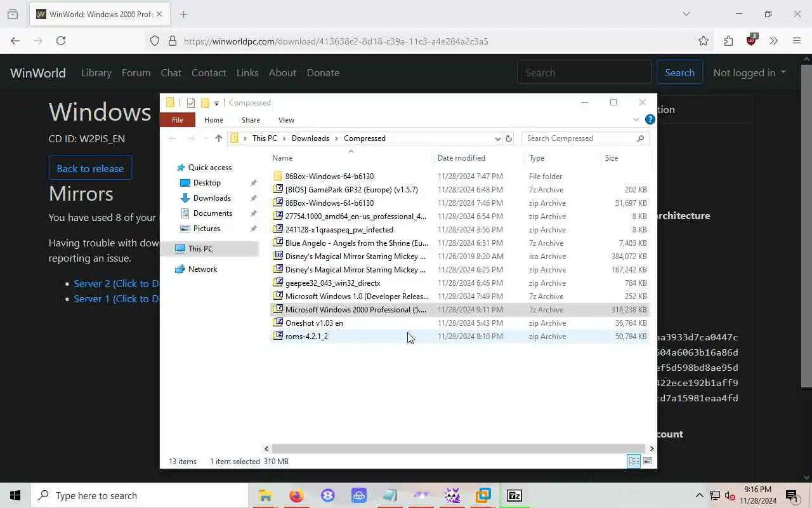Click the Server 1 download link

116,298
